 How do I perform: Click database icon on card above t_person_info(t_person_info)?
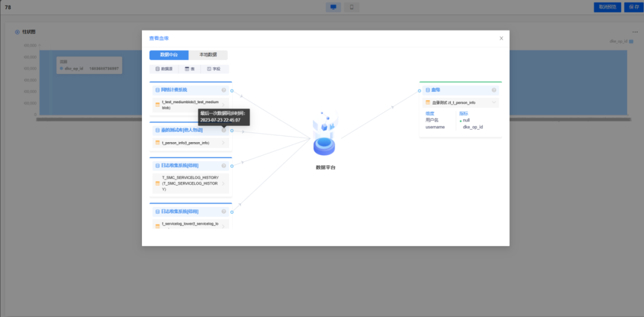point(157,130)
